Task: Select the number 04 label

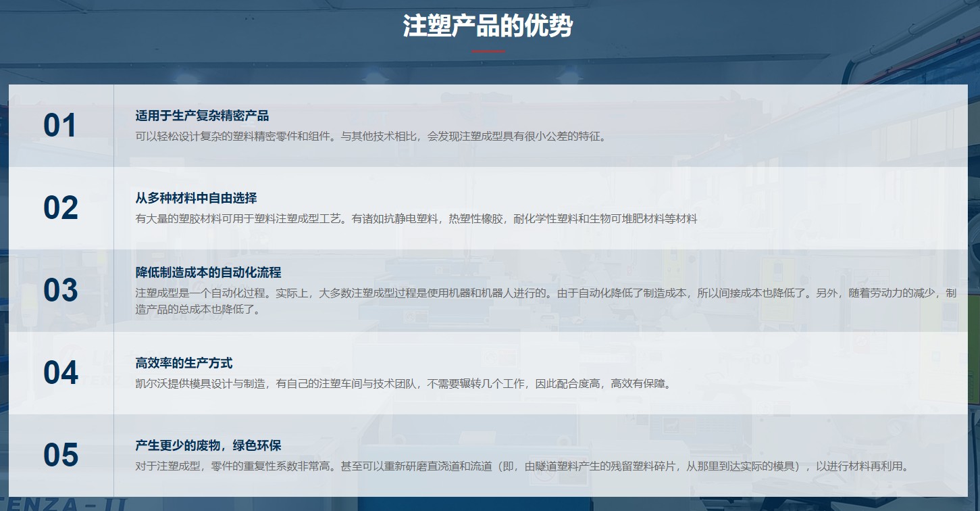Action: 61,373
